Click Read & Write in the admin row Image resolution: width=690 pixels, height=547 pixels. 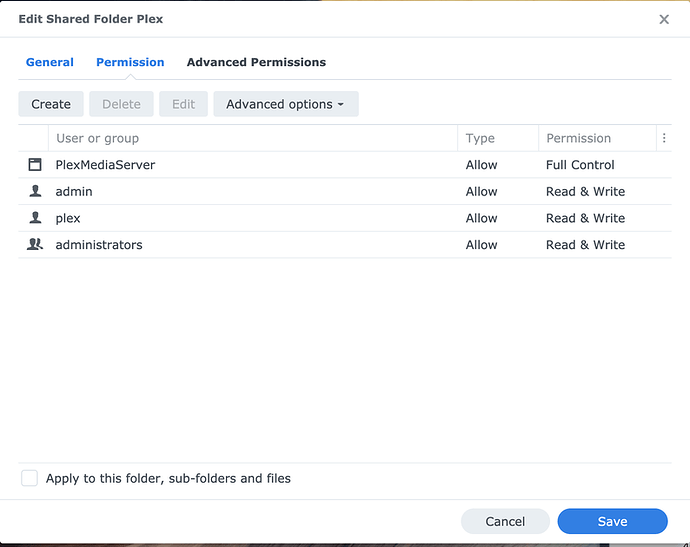pyautogui.click(x=585, y=191)
